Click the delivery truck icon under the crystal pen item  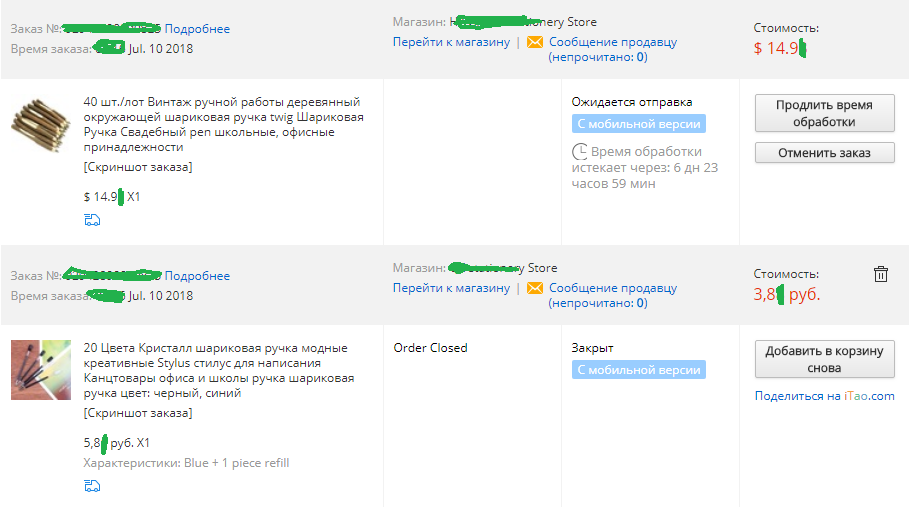pos(92,486)
